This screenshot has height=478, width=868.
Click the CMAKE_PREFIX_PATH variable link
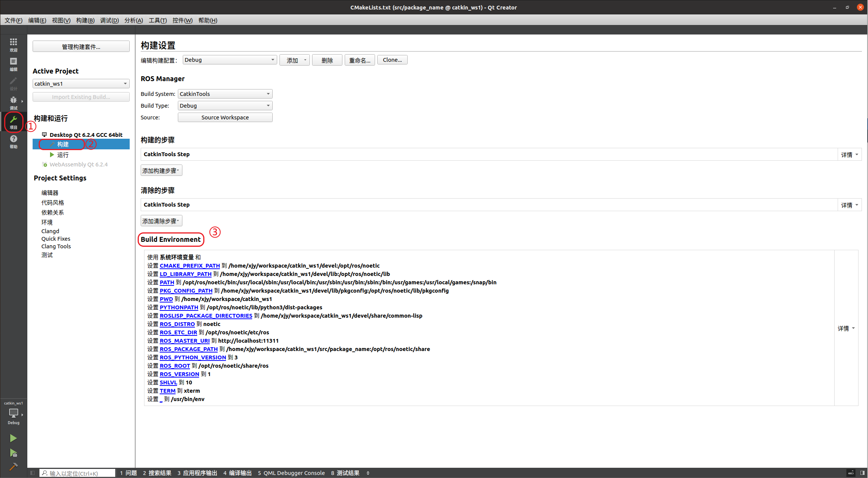coord(190,265)
